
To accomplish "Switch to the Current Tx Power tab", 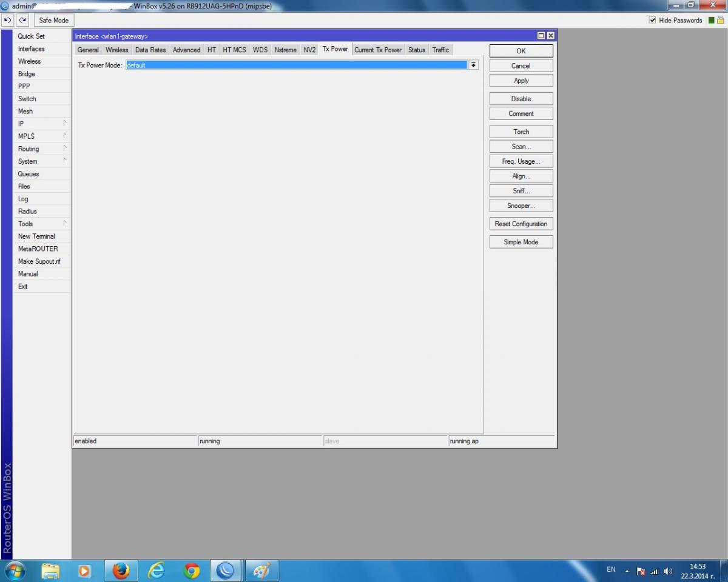I will 377,50.
